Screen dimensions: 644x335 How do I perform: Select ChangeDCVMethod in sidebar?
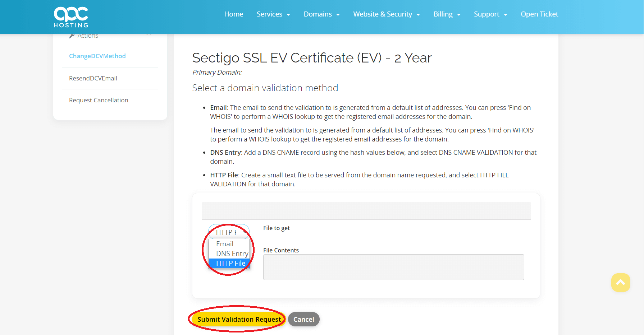[97, 56]
